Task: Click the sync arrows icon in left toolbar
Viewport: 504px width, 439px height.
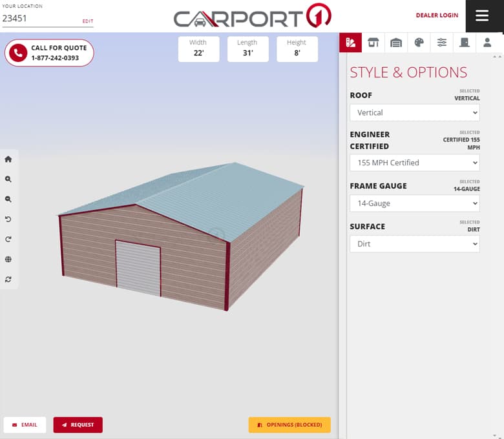Action: click(x=8, y=280)
